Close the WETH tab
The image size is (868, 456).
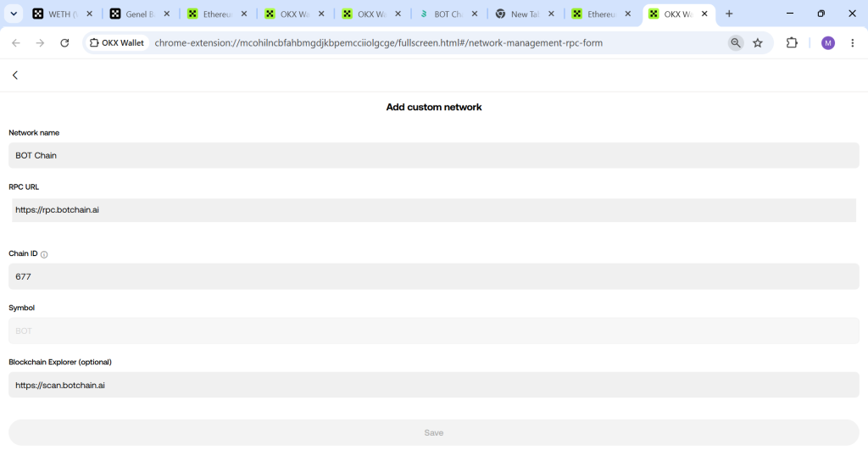coord(89,14)
